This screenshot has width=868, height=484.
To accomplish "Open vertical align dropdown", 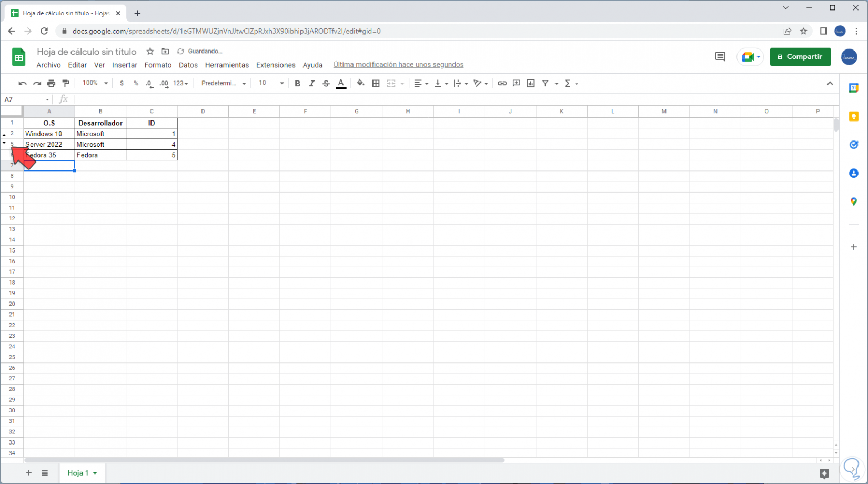I will pyautogui.click(x=440, y=83).
